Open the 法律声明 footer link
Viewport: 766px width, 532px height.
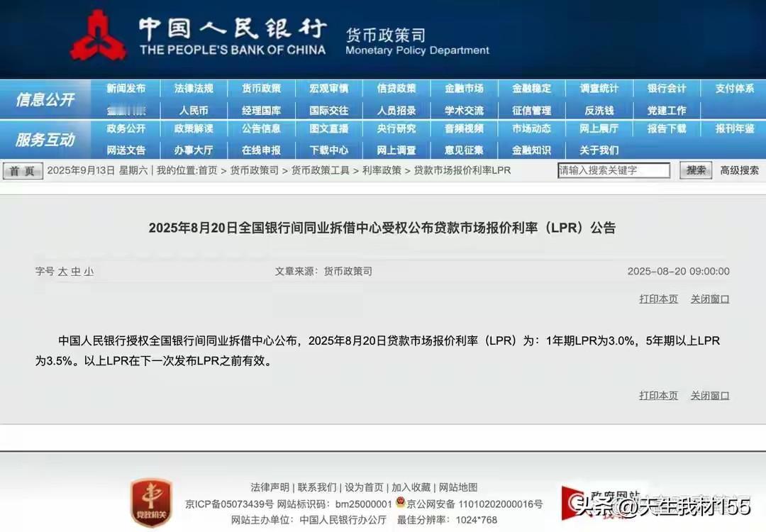coord(270,487)
